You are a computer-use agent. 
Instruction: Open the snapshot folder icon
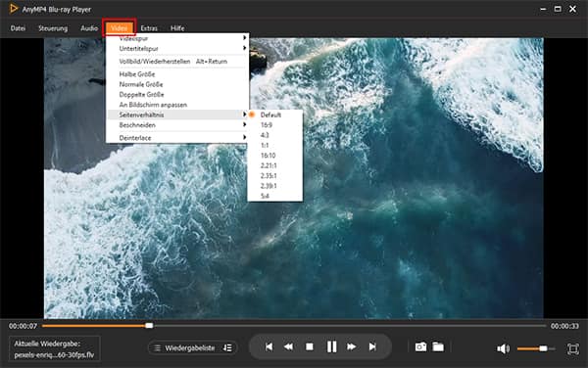point(438,347)
